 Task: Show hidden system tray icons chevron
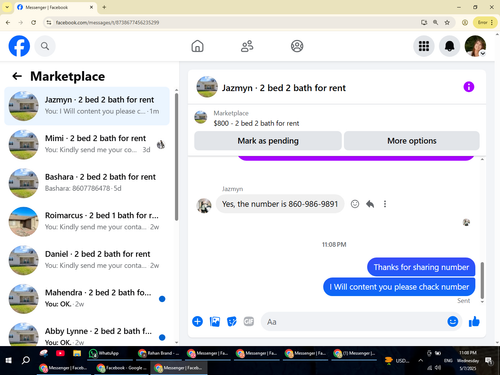(421, 360)
